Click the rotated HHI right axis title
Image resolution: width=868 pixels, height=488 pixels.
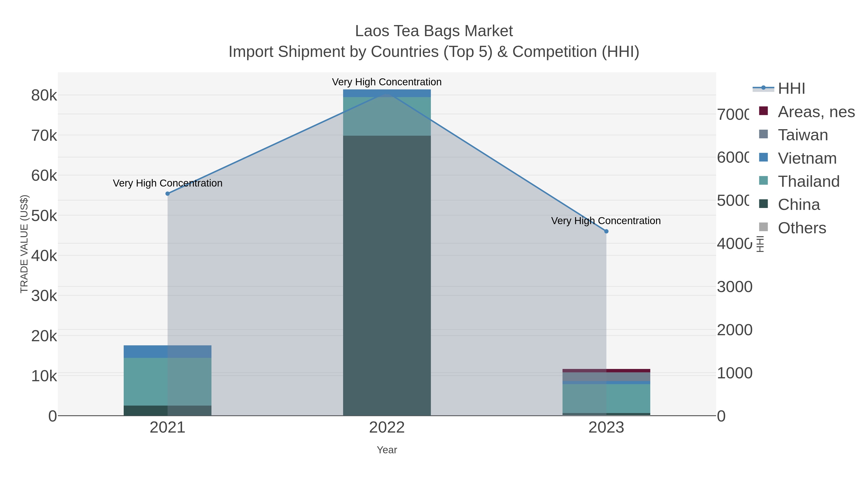(760, 244)
